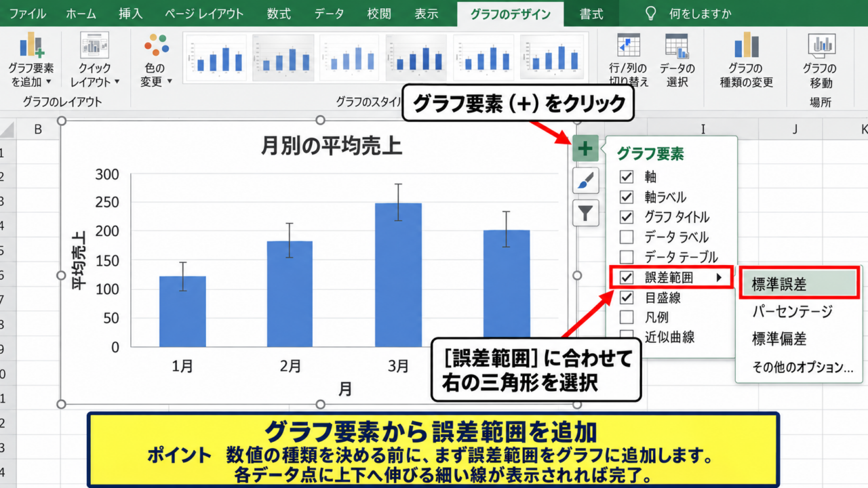Click the green plus chart elements button
Image resolution: width=868 pixels, height=488 pixels.
[x=585, y=148]
